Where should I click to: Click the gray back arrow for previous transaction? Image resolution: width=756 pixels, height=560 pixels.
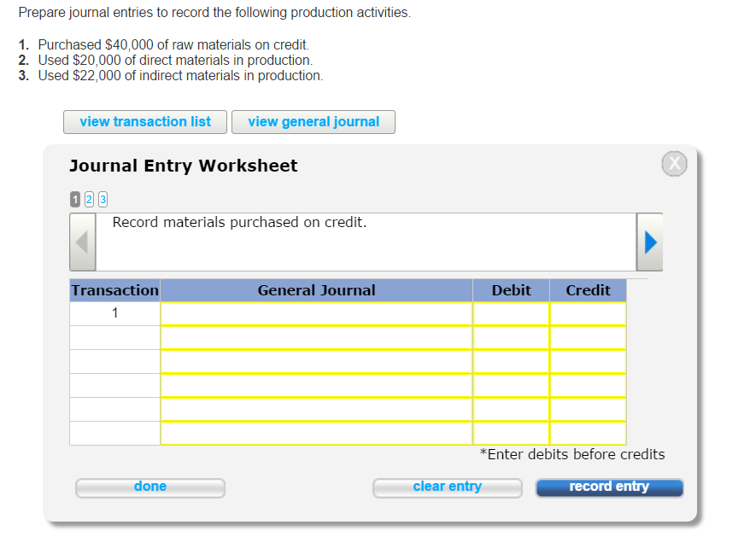82,241
